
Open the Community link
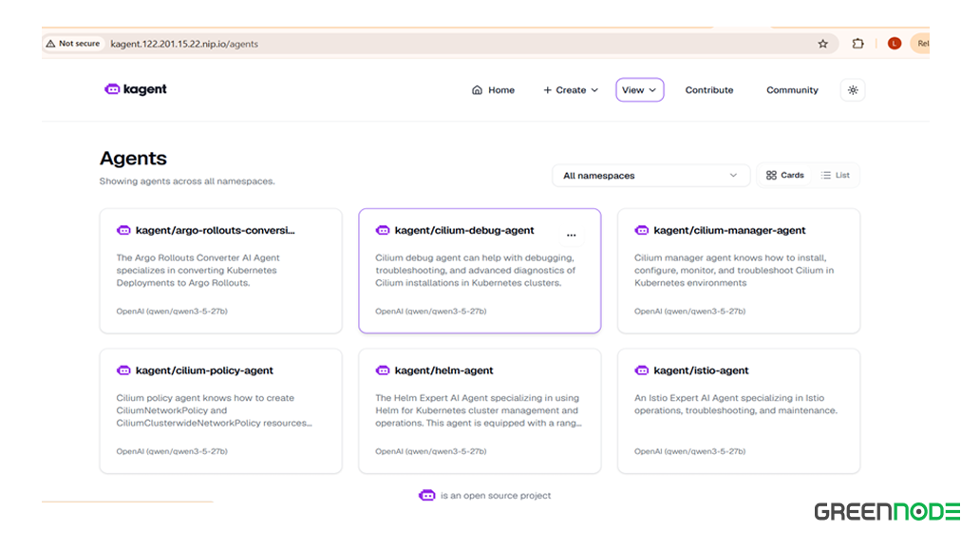click(792, 90)
